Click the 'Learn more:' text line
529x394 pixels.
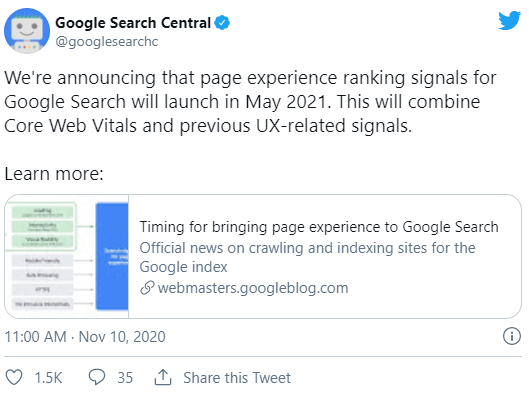tap(54, 174)
